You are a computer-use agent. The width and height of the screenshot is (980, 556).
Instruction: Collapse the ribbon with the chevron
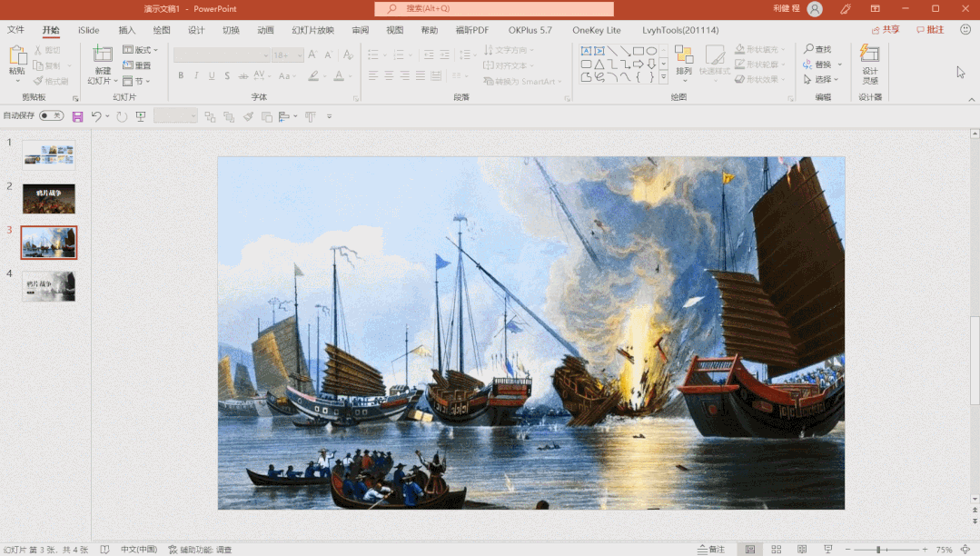tap(971, 99)
